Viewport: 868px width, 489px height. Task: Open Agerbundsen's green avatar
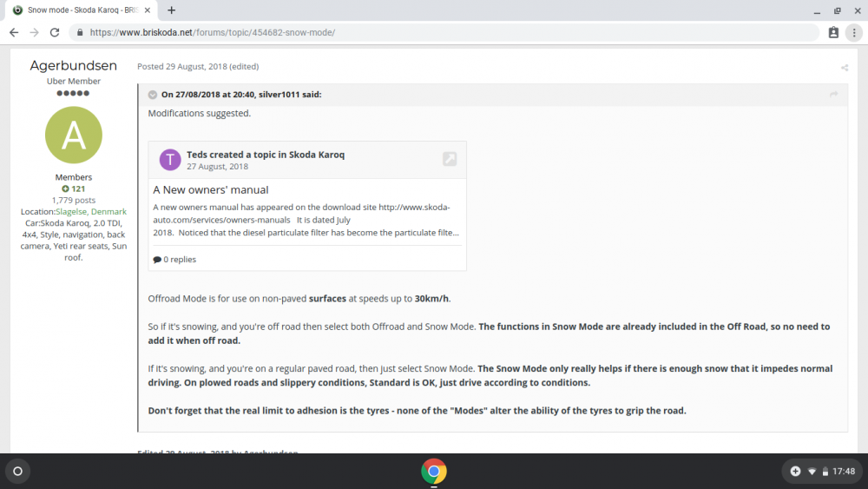pos(74,135)
